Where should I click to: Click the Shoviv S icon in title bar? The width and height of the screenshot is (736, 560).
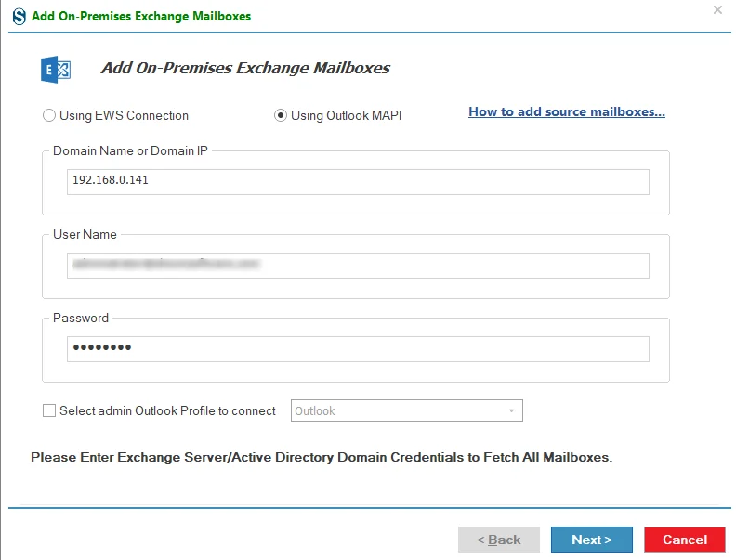click(x=20, y=17)
